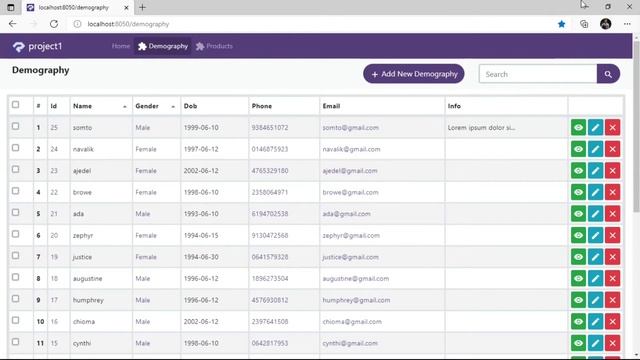This screenshot has width=640, height=360.
Task: Click the search magnifier button
Action: [608, 74]
